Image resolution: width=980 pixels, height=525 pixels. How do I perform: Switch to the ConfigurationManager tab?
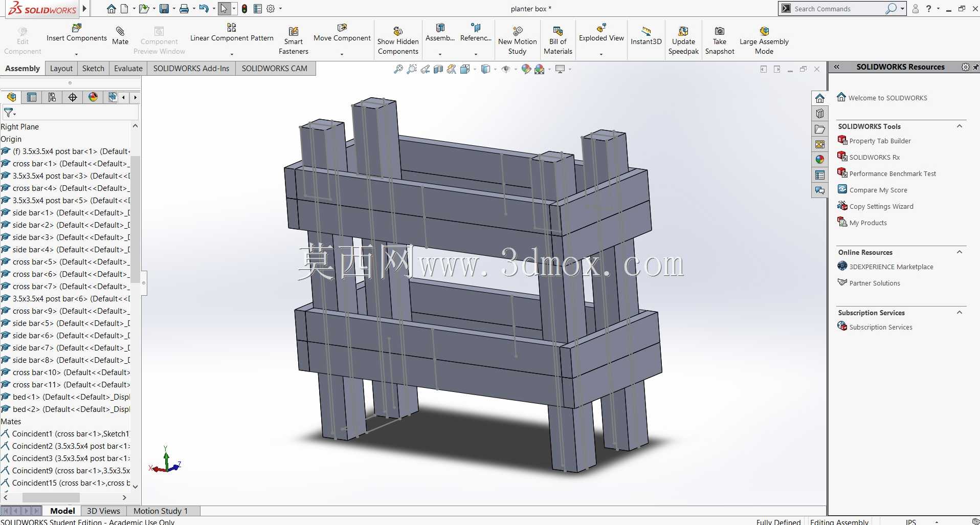point(52,97)
